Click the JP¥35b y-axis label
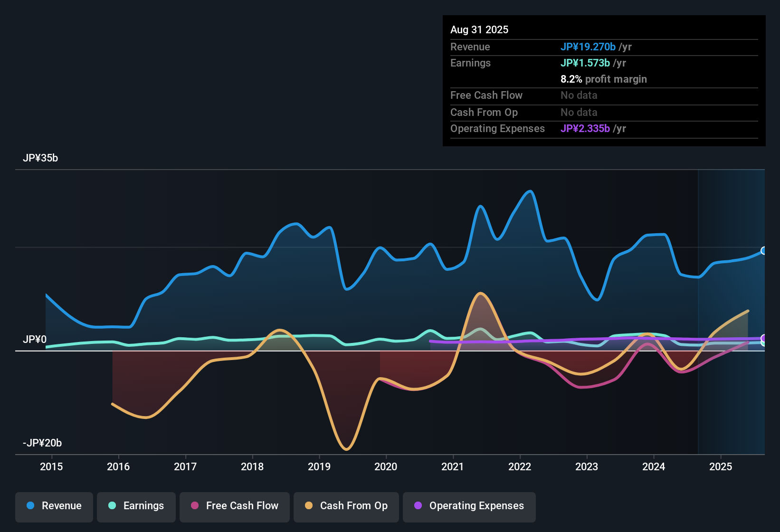Image resolution: width=780 pixels, height=532 pixels. tap(40, 158)
